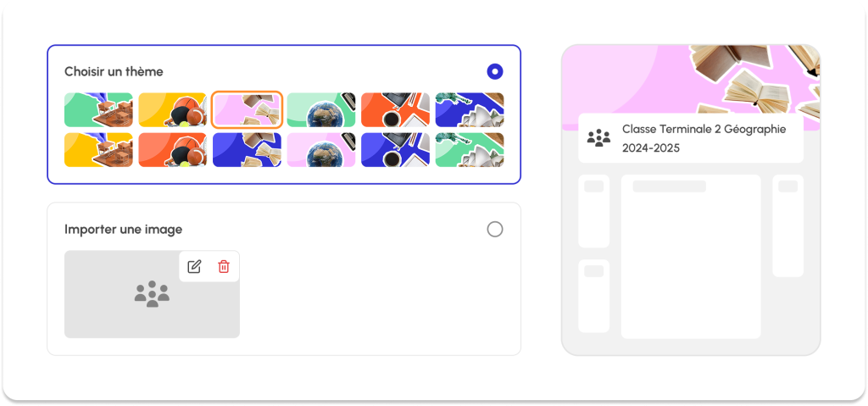Choose the blue open books theme
This screenshot has height=406, width=868.
pyautogui.click(x=247, y=149)
